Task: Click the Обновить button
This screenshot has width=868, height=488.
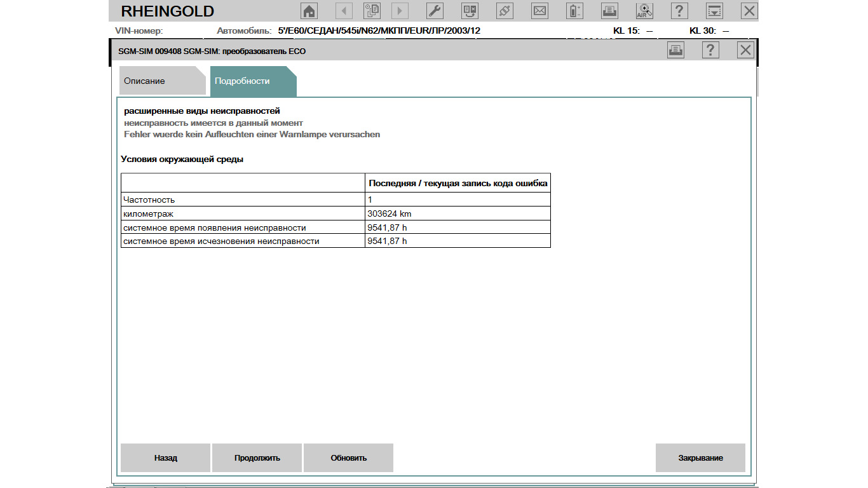Action: click(348, 457)
